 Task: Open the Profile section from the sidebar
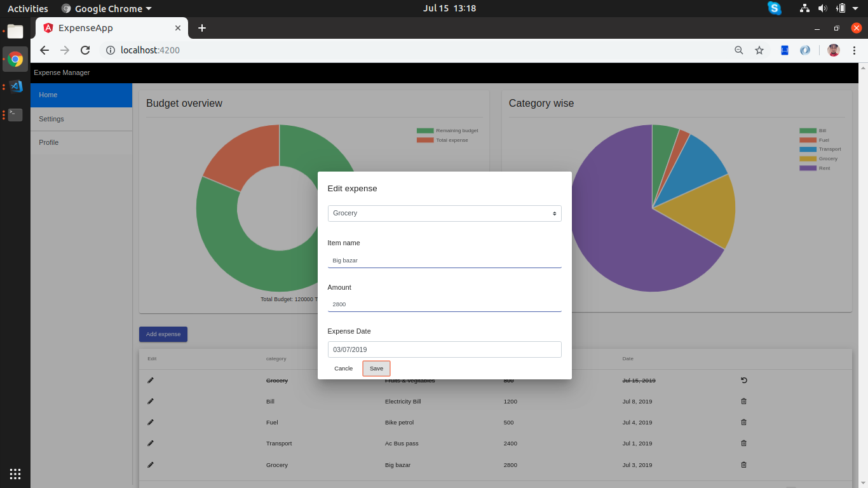(x=48, y=142)
